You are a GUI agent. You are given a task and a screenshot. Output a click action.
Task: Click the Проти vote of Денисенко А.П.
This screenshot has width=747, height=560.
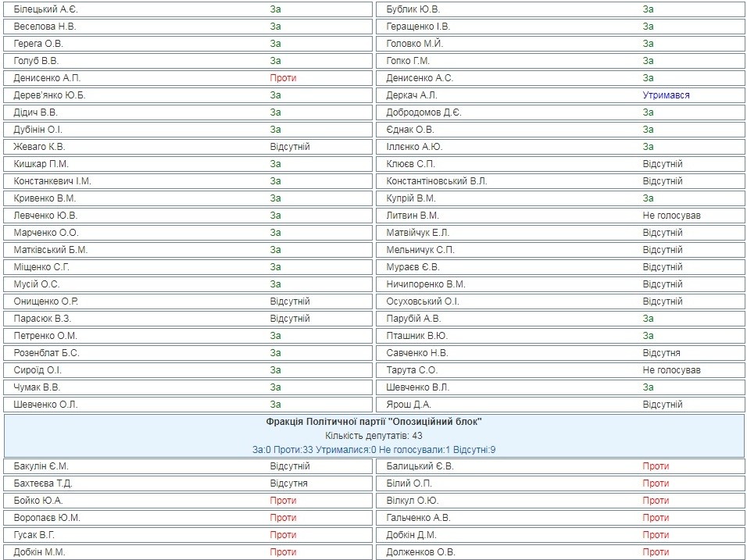[x=283, y=78]
